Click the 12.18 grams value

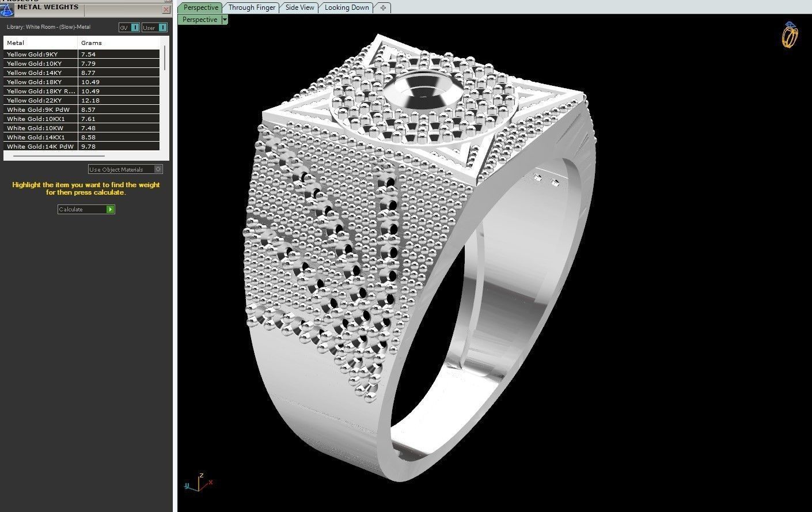tap(90, 100)
